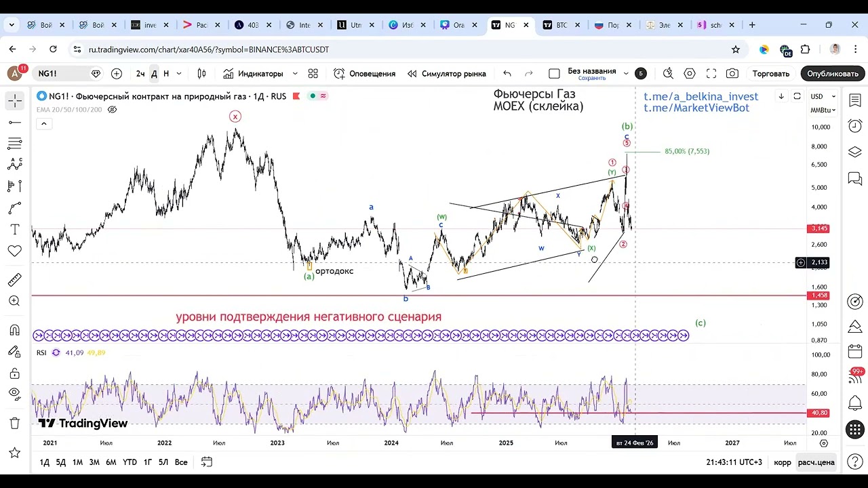Create alert via Оповещения button
Screen dimensions: 868x488
point(365,73)
